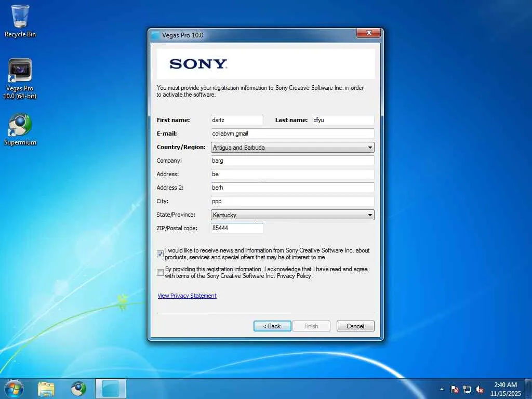This screenshot has height=399, width=532.
Task: Click the Address field containing be
Action: click(x=292, y=174)
